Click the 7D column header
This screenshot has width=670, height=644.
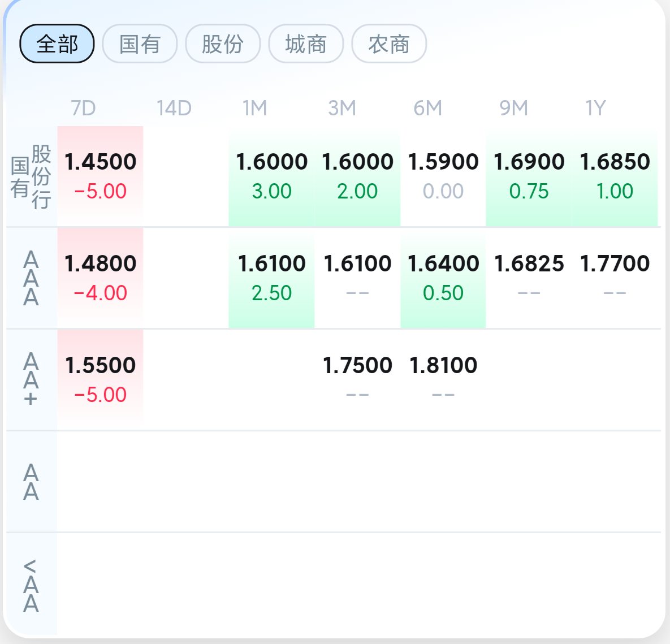83,107
